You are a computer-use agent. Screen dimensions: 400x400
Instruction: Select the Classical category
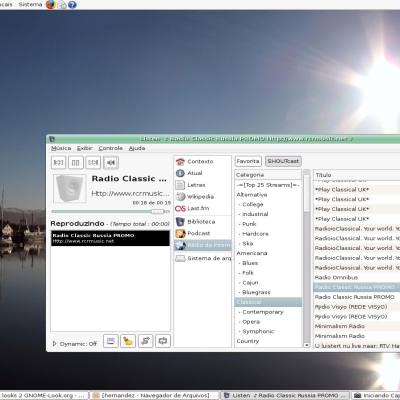pyautogui.click(x=268, y=302)
